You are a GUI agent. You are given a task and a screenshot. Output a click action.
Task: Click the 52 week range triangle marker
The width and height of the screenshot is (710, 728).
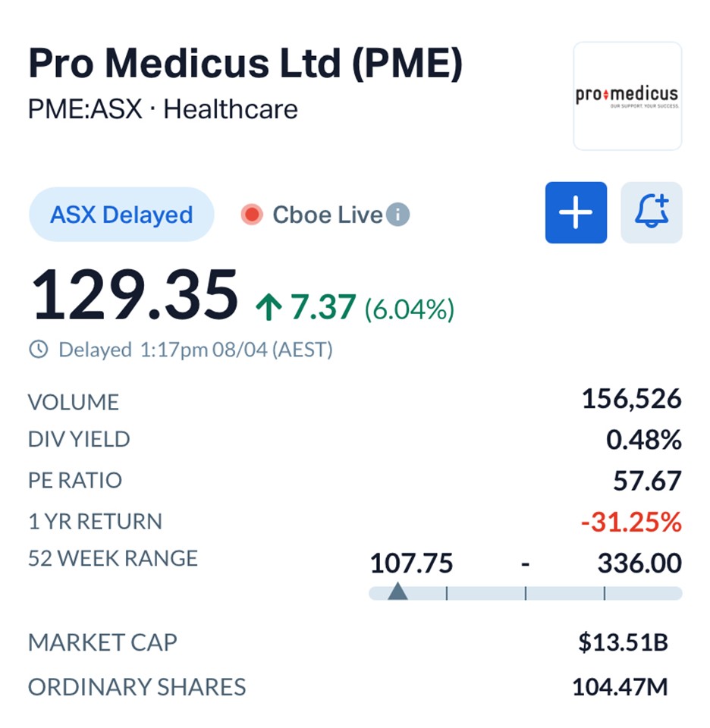tap(397, 591)
